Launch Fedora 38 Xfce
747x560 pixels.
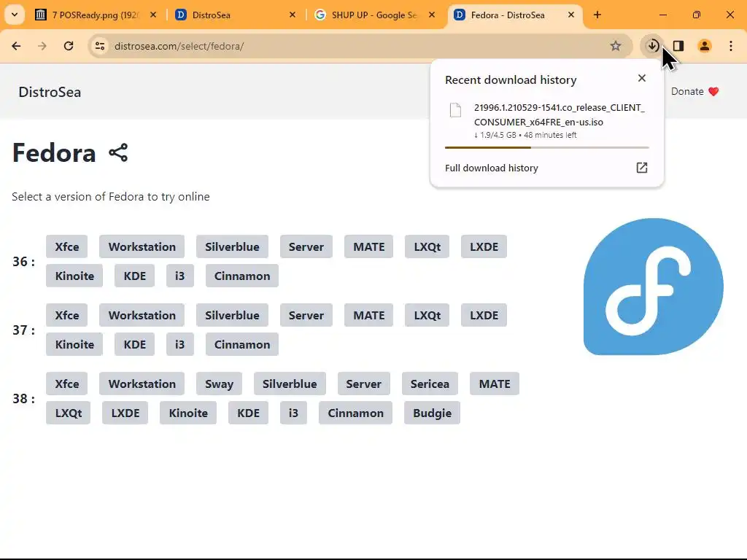(x=66, y=384)
